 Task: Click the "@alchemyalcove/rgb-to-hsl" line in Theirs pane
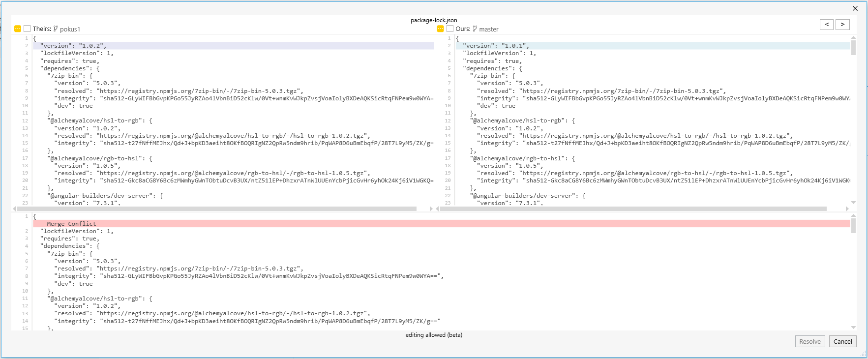[x=100, y=158]
